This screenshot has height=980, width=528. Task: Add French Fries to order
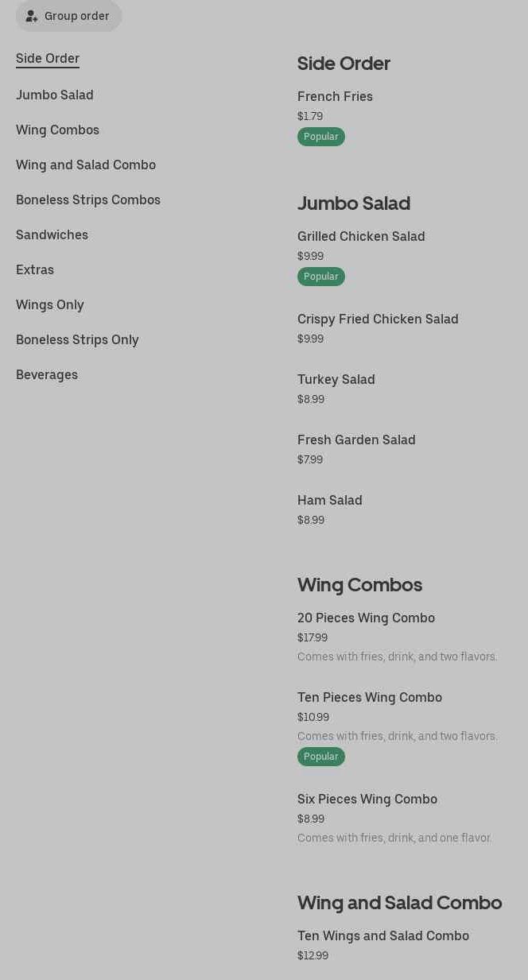pyautogui.click(x=335, y=97)
